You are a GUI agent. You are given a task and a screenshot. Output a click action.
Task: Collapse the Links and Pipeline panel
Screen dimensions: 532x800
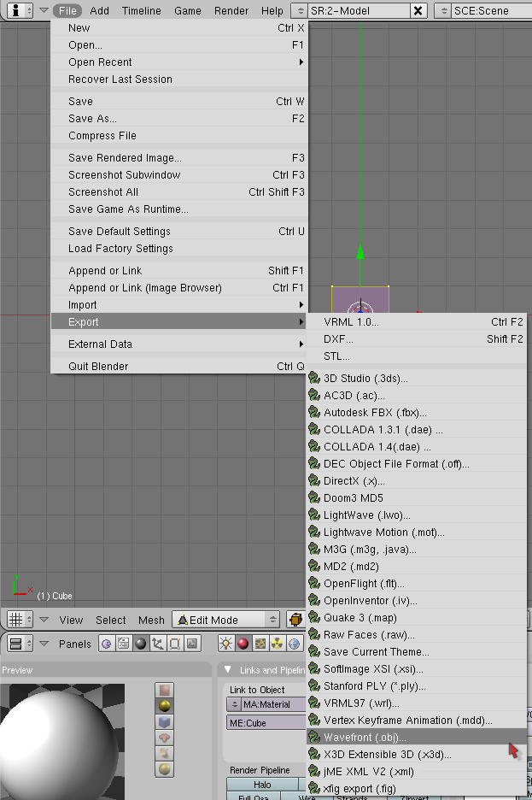tap(228, 670)
